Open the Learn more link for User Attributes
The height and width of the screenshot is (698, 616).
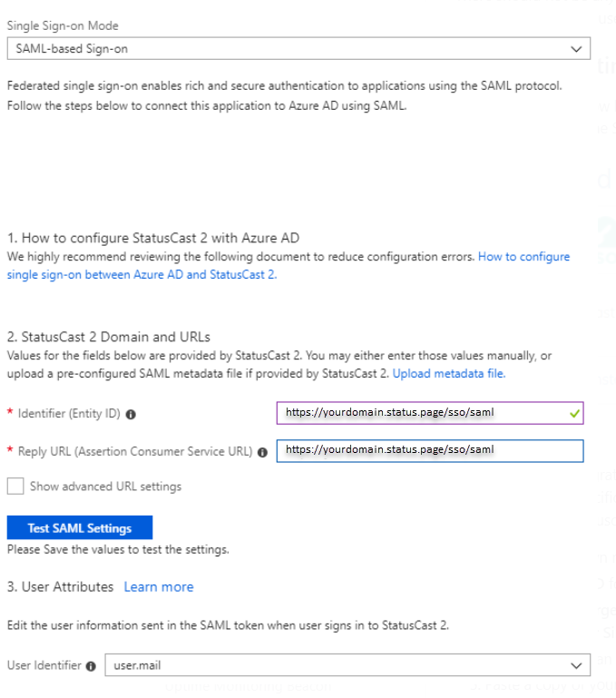[x=159, y=587]
